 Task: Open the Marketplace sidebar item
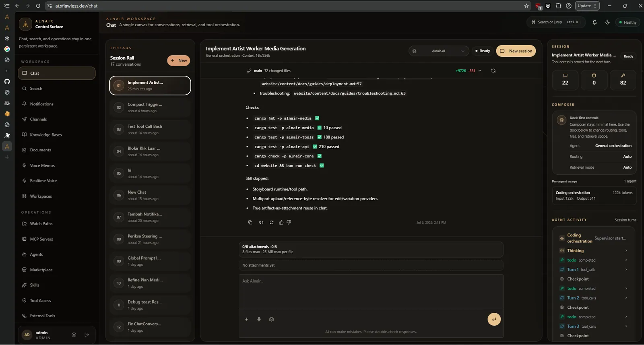click(x=57, y=270)
